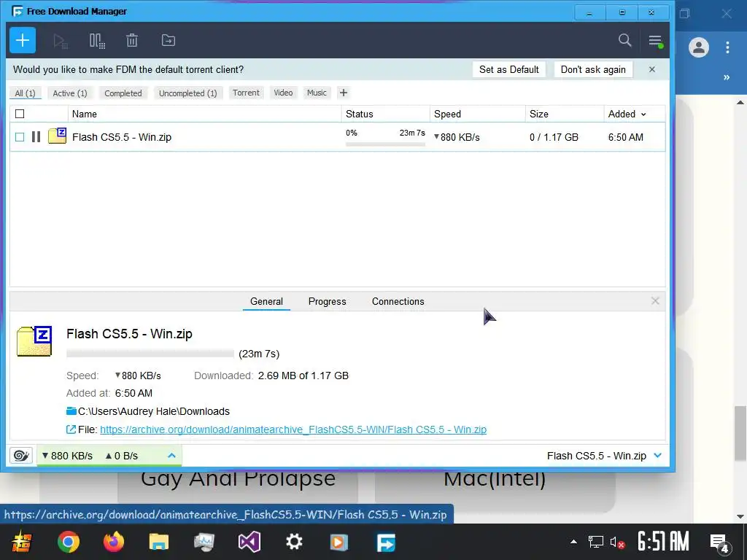Collapse details via bottom-right chevron

[658, 456]
